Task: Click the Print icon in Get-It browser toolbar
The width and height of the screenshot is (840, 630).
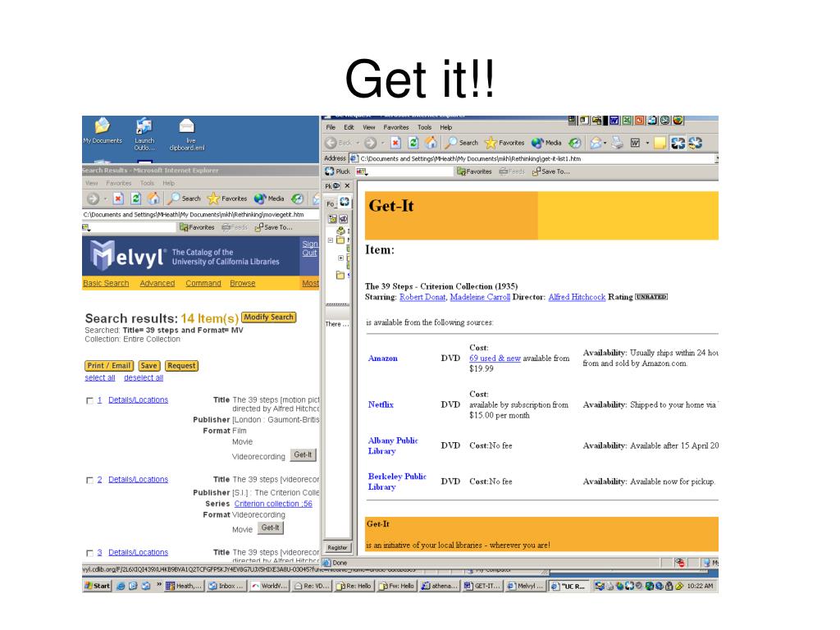Action: pyautogui.click(x=618, y=143)
